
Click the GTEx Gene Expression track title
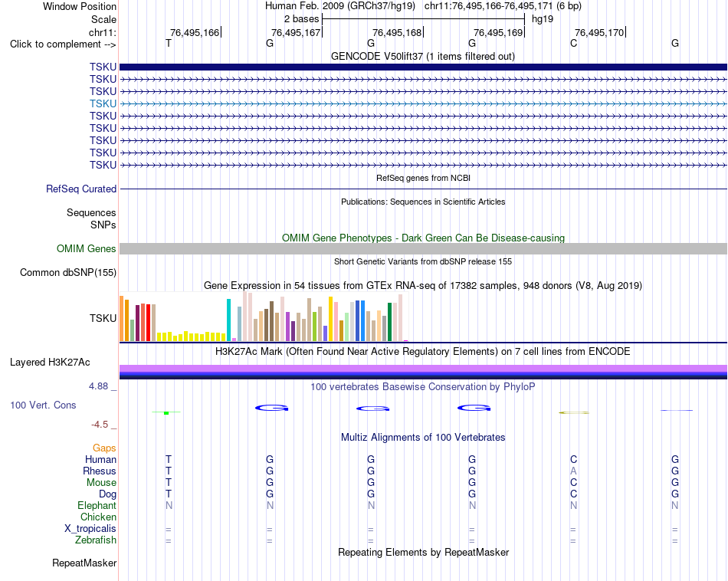coord(423,286)
